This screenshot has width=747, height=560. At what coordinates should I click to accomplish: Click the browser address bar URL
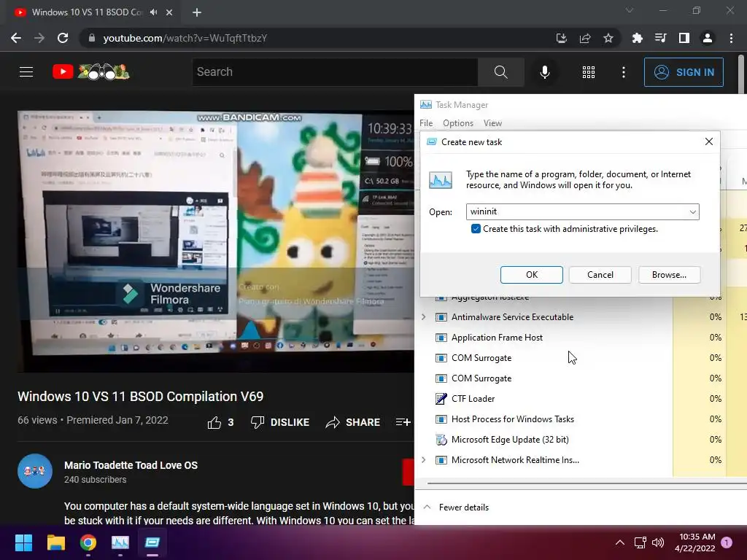click(x=185, y=38)
